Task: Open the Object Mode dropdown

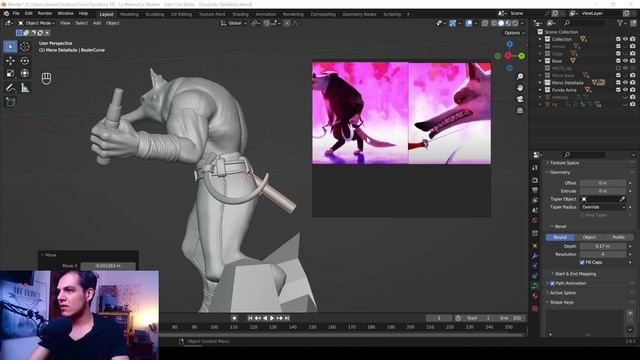Action: [36, 23]
